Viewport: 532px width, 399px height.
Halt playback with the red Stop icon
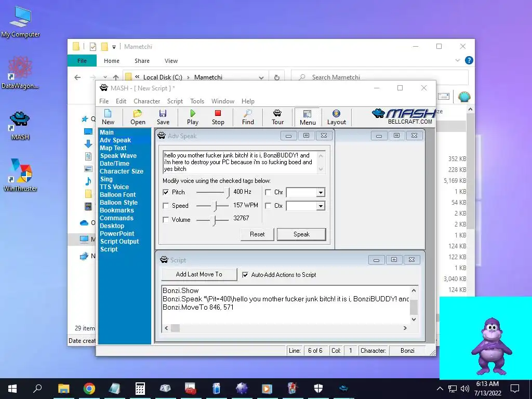tap(218, 117)
